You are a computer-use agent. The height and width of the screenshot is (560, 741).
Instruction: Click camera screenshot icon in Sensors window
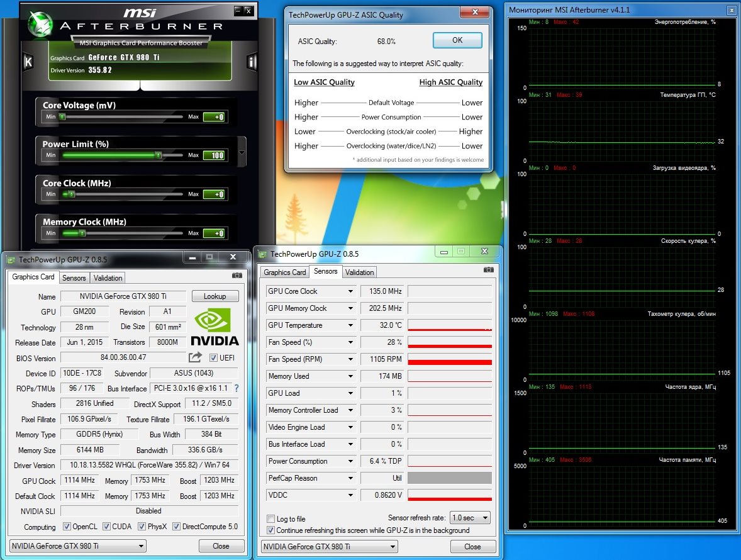pyautogui.click(x=488, y=270)
